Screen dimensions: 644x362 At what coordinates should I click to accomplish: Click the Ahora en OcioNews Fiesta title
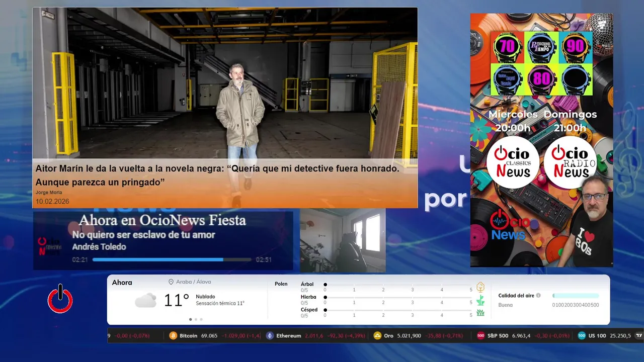pos(162,220)
